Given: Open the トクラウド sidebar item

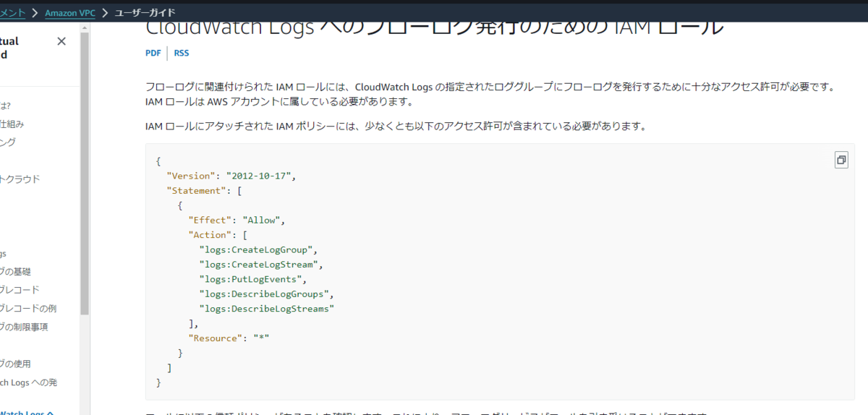Looking at the screenshot, I should pos(20,179).
